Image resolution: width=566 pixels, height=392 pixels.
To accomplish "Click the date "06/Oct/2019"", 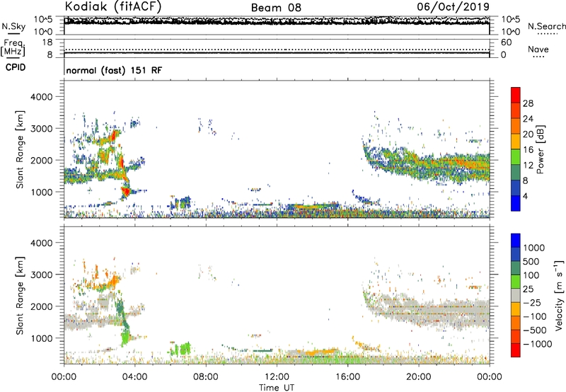I will (453, 6).
